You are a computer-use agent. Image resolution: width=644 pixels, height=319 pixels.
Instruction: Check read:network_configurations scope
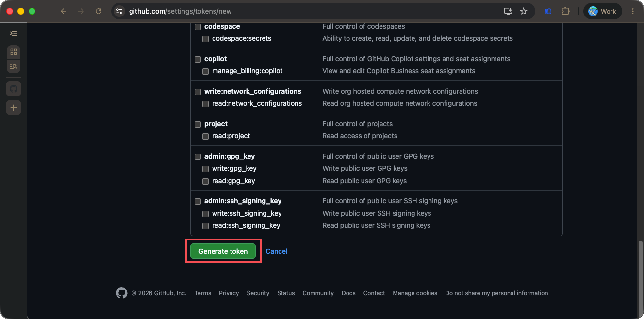pos(205,104)
